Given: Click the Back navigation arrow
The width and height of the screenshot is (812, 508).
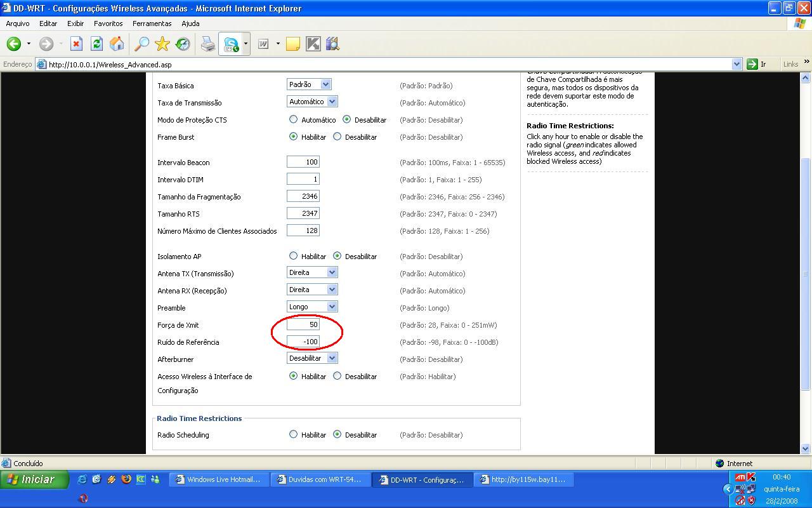Looking at the screenshot, I should tap(14, 44).
